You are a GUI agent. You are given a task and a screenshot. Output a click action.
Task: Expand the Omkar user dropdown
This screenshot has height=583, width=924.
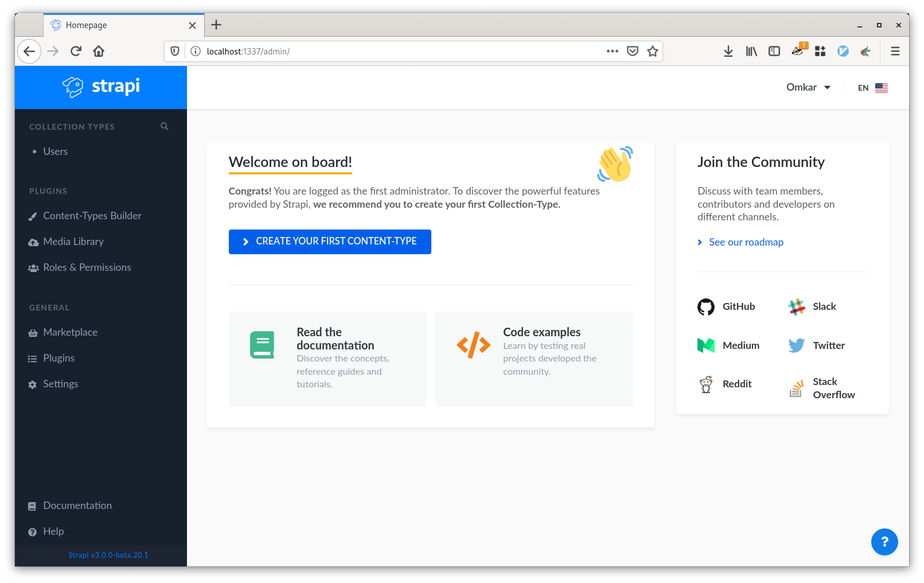[809, 87]
